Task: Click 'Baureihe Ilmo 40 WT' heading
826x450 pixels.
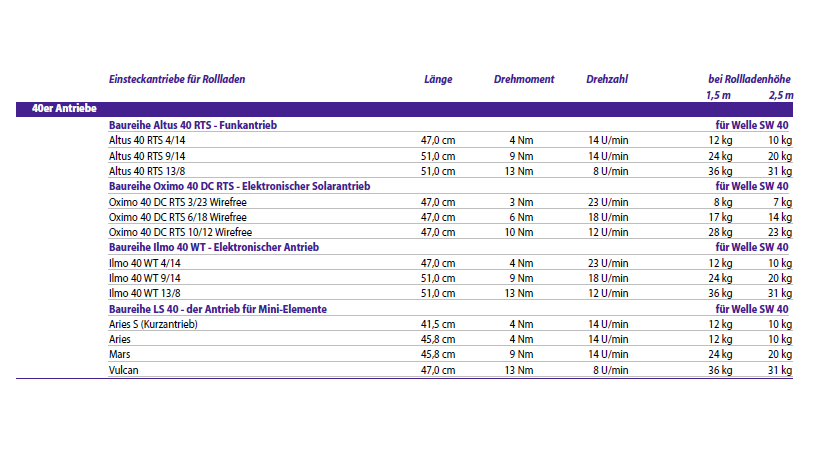Action: (x=214, y=248)
